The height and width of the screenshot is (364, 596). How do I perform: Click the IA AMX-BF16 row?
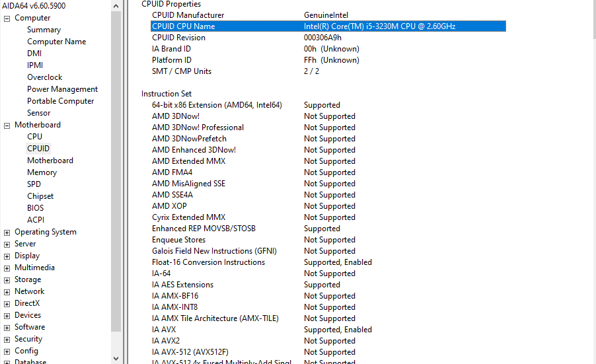(328, 296)
